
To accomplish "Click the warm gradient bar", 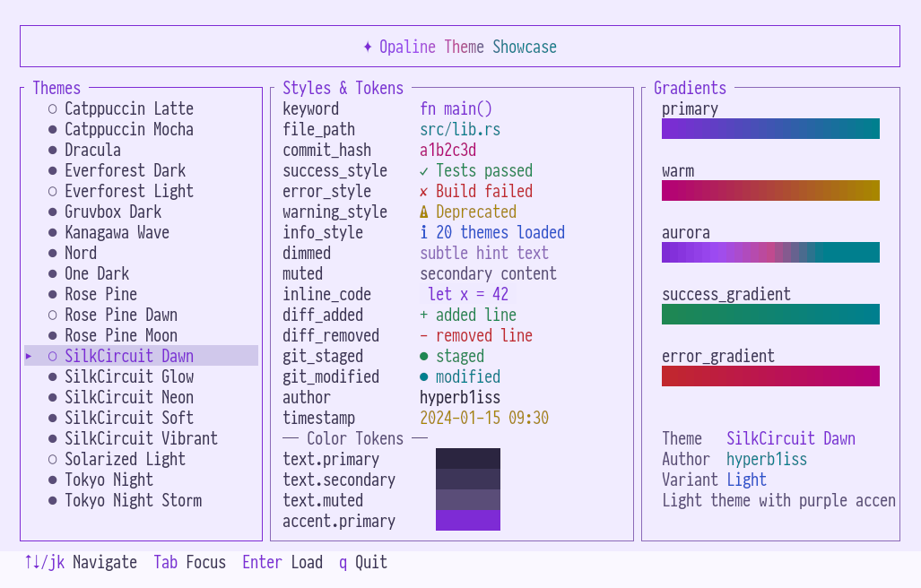I will pos(770,191).
